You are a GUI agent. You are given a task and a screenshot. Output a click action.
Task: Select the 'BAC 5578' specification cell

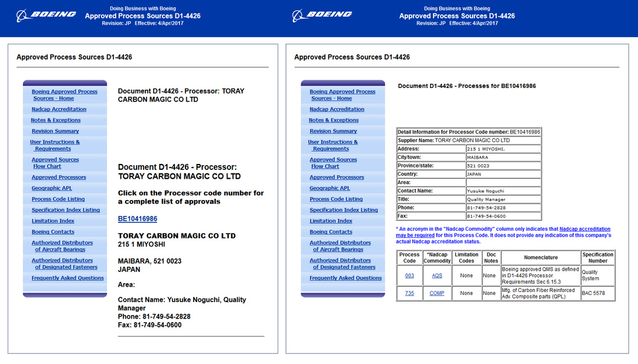tap(598, 293)
